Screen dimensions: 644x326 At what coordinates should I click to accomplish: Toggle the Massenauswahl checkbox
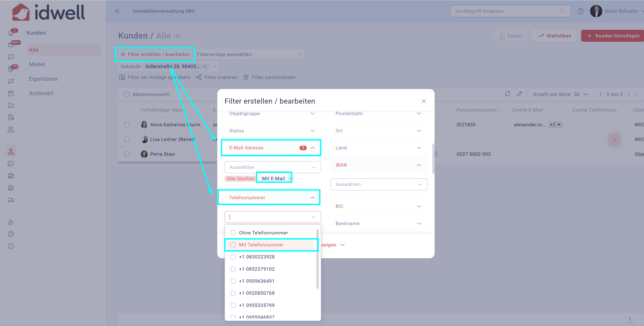(x=127, y=94)
